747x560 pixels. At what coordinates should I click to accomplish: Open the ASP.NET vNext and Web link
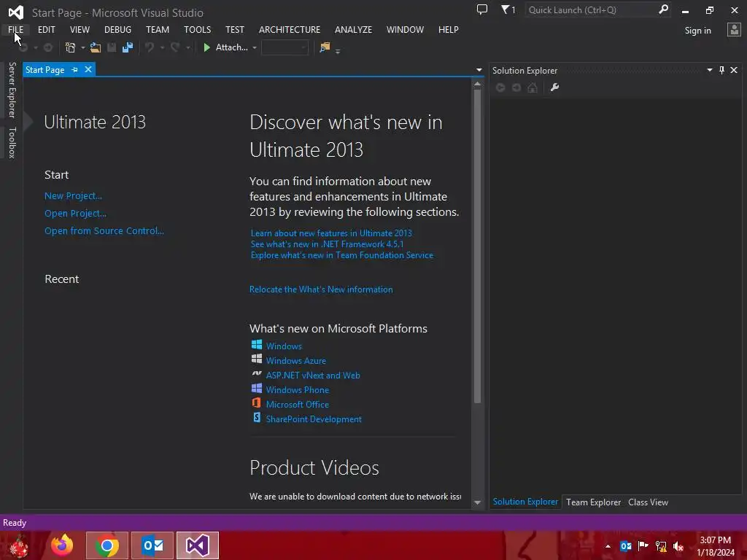coord(312,376)
